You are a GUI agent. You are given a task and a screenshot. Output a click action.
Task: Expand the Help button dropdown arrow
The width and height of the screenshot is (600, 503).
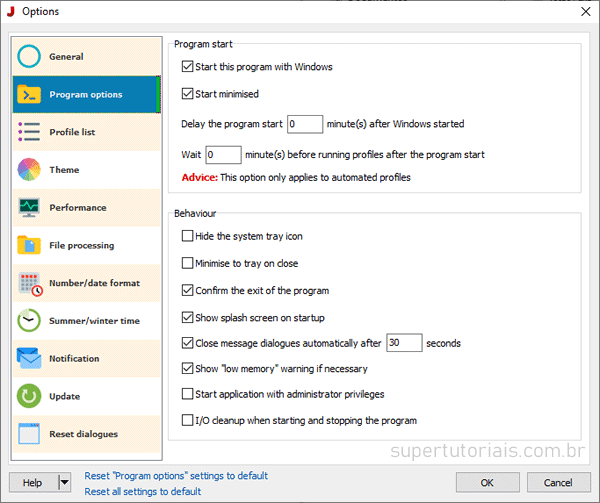[x=64, y=482]
